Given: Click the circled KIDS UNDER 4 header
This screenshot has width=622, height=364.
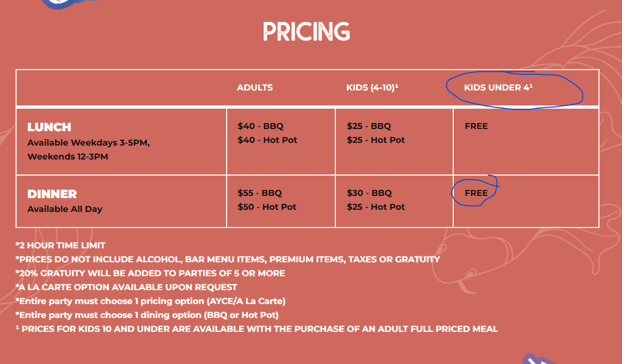Looking at the screenshot, I should [498, 88].
